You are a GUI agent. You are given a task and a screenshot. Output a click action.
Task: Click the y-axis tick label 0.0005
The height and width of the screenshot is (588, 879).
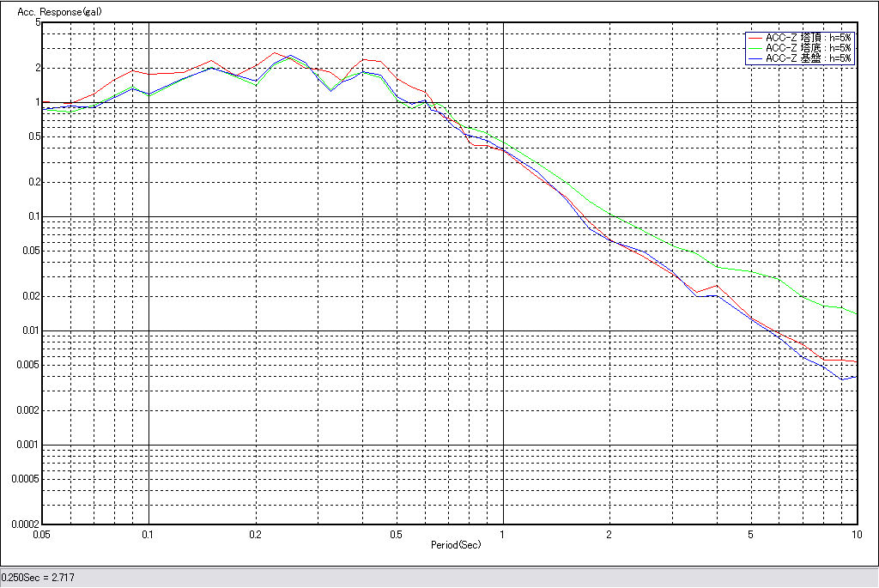click(x=26, y=479)
